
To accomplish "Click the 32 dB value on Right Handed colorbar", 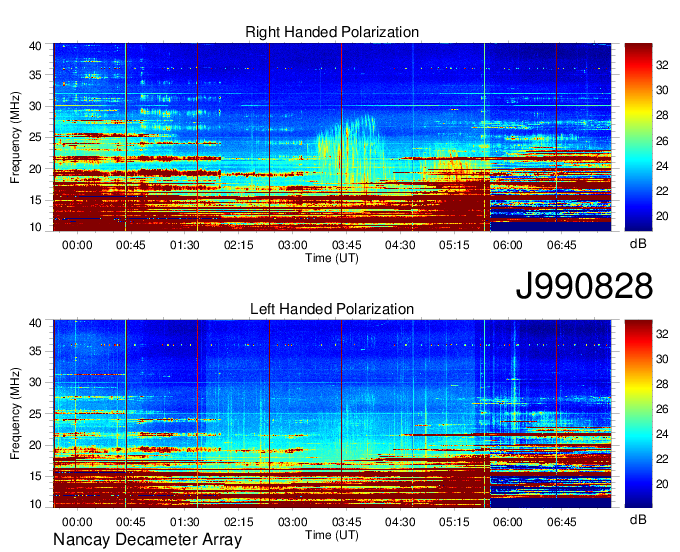I will click(x=662, y=65).
